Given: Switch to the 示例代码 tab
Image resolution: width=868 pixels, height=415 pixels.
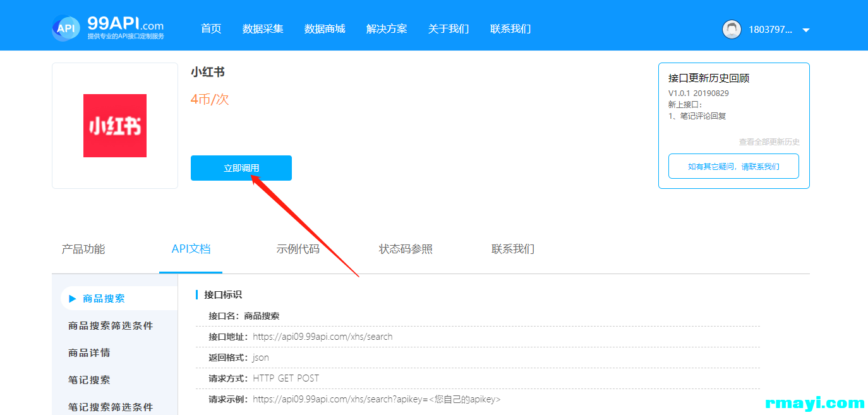Looking at the screenshot, I should point(298,249).
